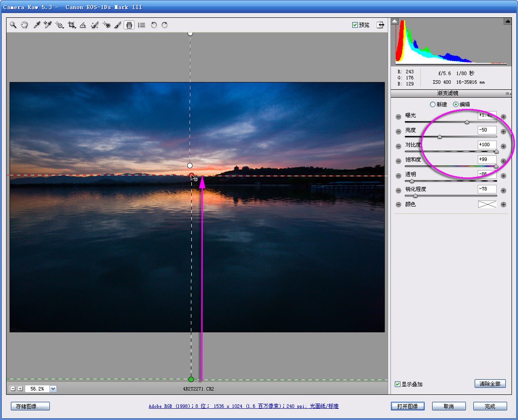Select the White Balance eyedropper tool
This screenshot has width=518, height=420.
36,25
